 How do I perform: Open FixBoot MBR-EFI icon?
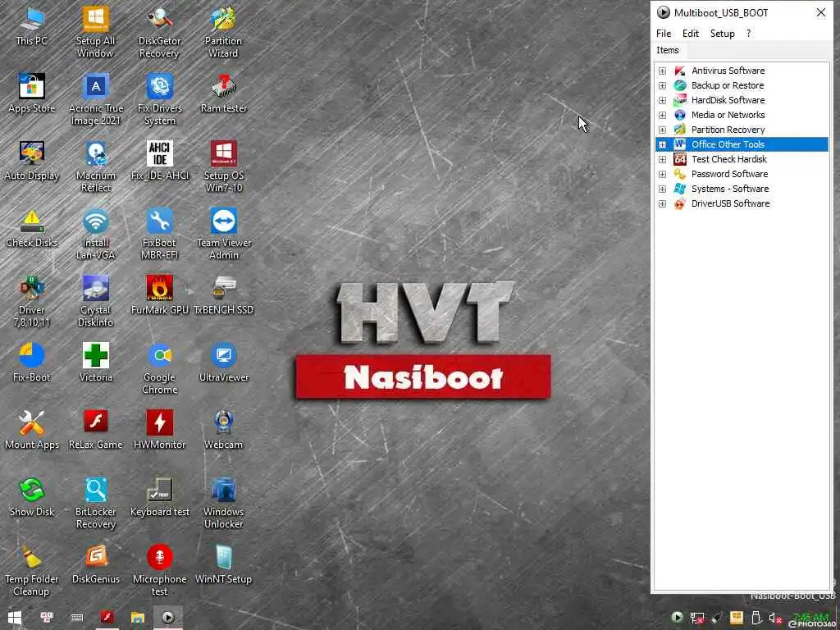point(160,235)
